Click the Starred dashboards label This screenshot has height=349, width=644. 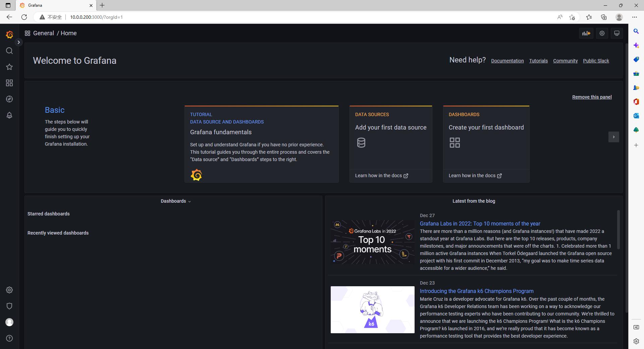tap(49, 214)
